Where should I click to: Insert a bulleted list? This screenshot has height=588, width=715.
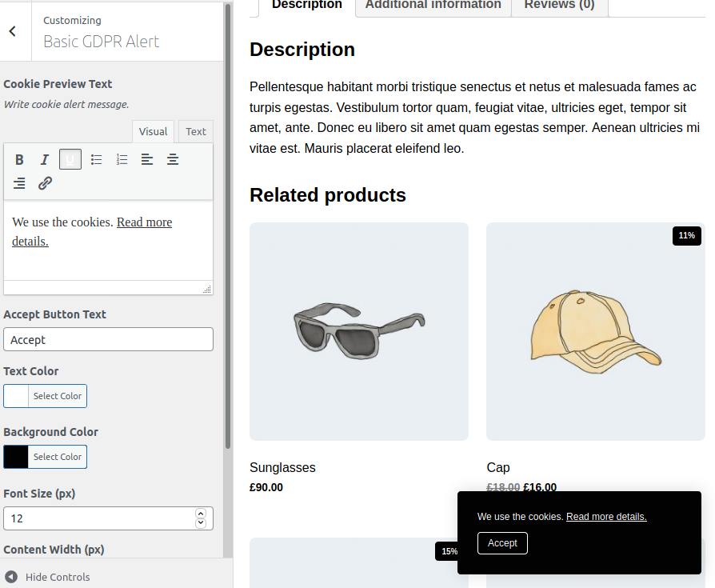coord(96,160)
